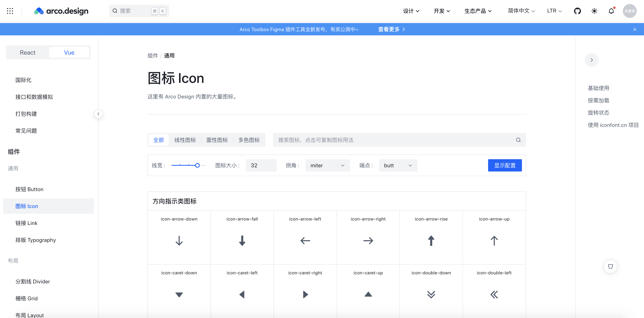Image resolution: width=644 pixels, height=318 pixels.
Task: Click the icon-arrow-fall icon
Action: 242,241
